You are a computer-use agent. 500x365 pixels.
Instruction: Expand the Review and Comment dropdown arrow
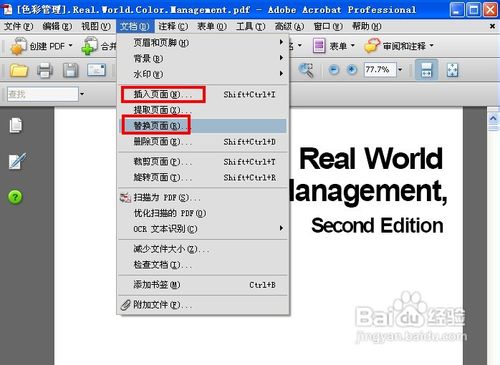(x=431, y=45)
